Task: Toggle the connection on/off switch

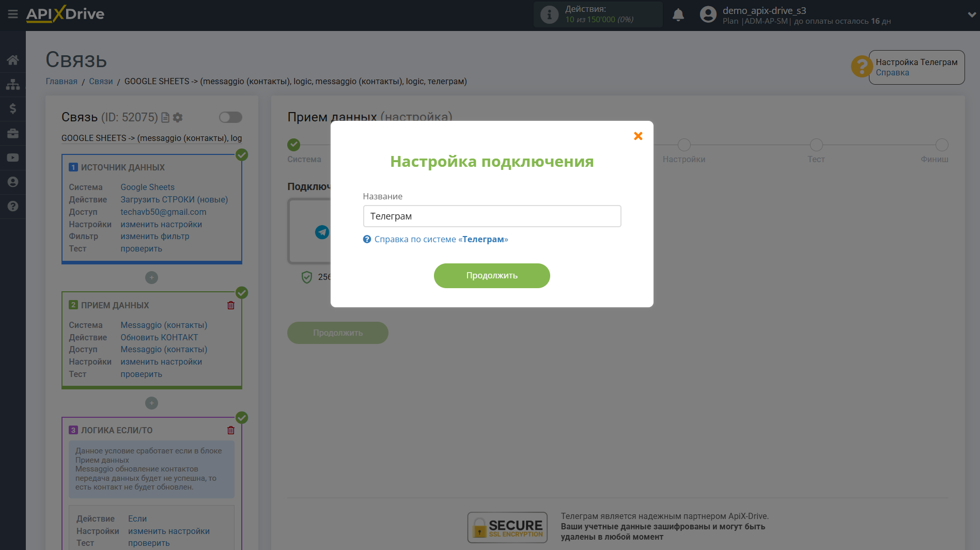Action: tap(230, 117)
